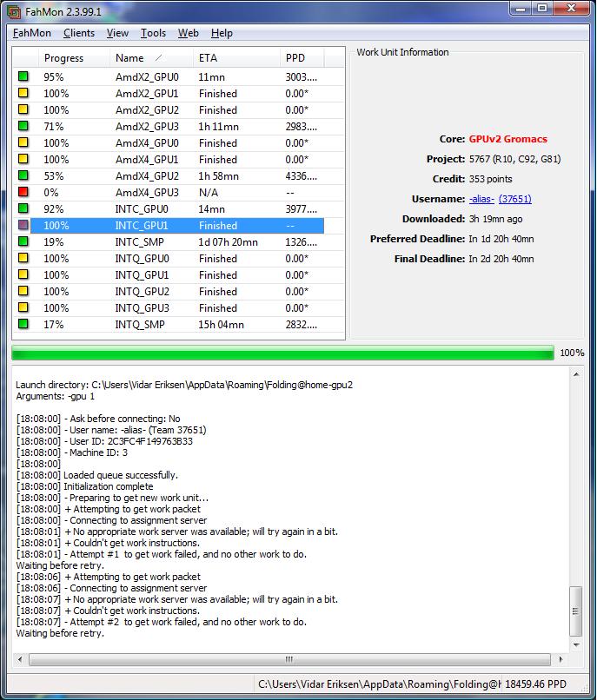Open the View menu
The image size is (597, 700).
117,33
